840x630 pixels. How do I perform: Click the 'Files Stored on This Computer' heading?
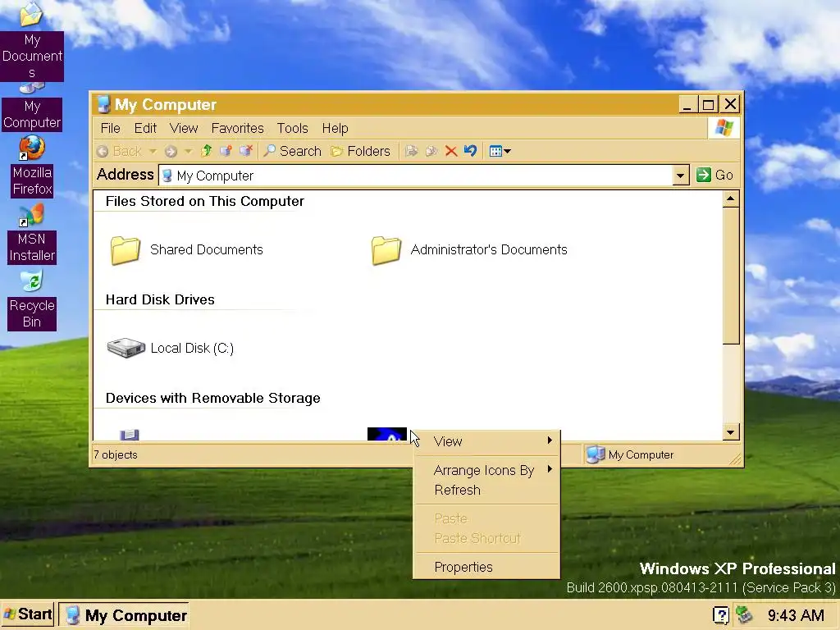(x=204, y=202)
